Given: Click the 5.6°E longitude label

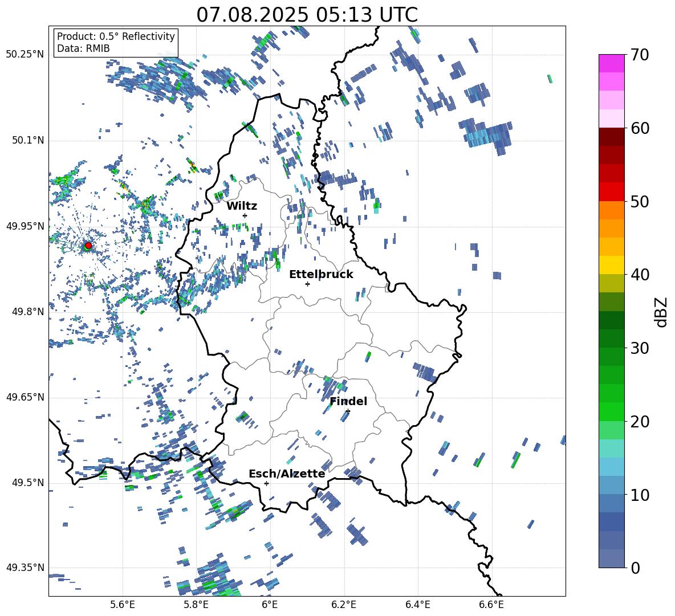Looking at the screenshot, I should click(123, 605).
